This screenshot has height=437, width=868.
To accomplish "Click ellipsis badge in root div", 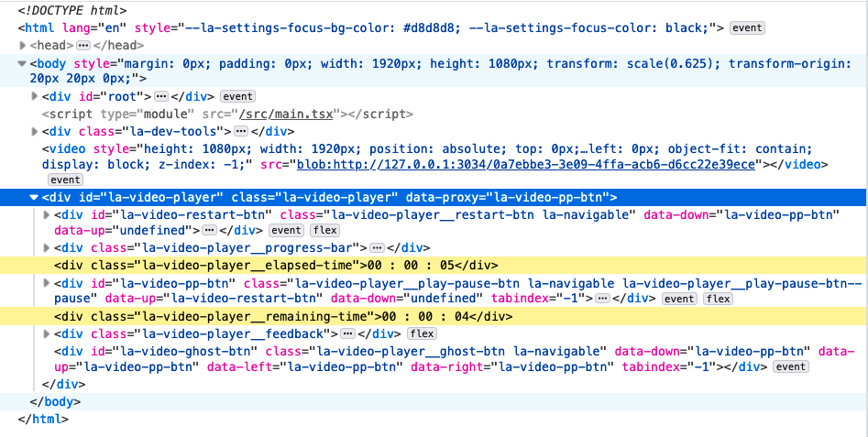I will [161, 97].
